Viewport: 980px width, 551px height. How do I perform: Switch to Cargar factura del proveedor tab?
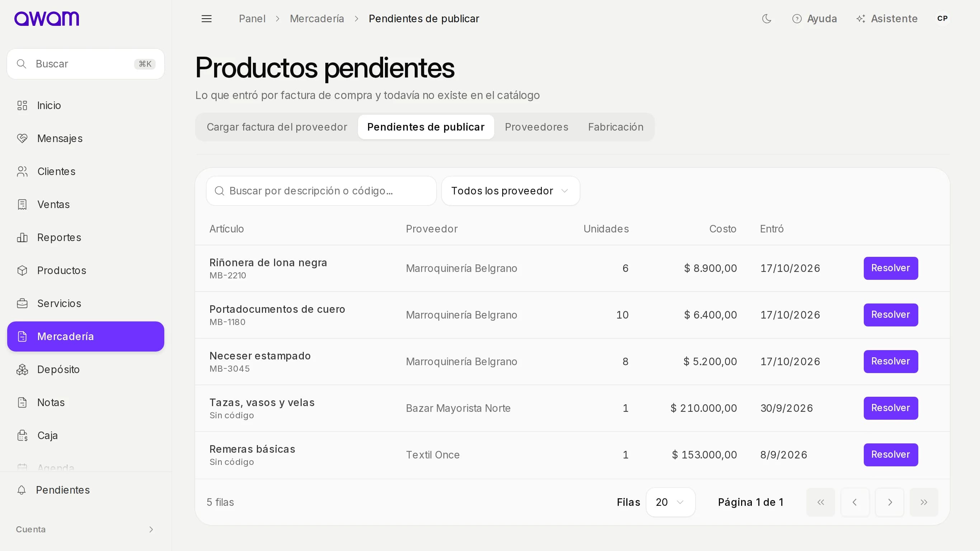(x=277, y=127)
